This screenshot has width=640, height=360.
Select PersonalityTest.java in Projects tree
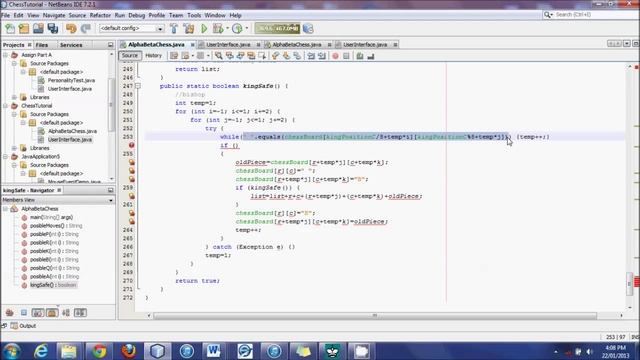point(71,80)
